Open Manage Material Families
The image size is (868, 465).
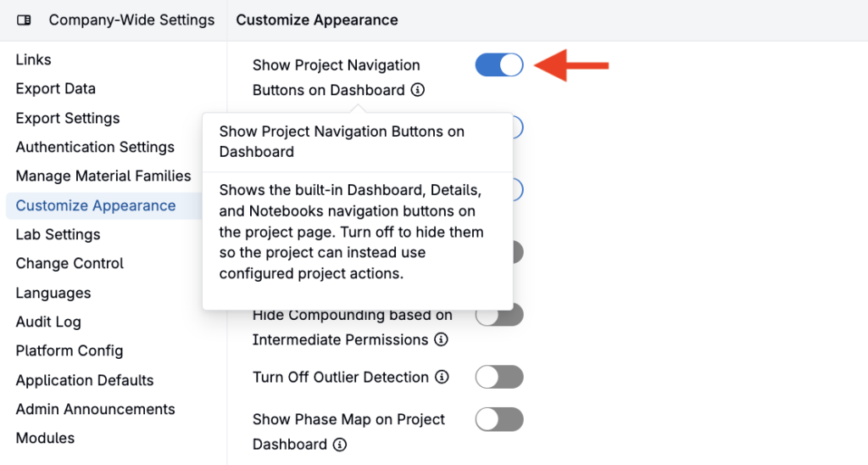click(103, 176)
